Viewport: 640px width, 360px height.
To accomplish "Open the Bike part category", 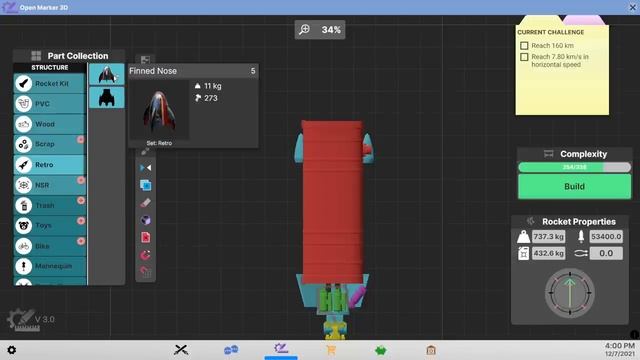I will (x=49, y=246).
